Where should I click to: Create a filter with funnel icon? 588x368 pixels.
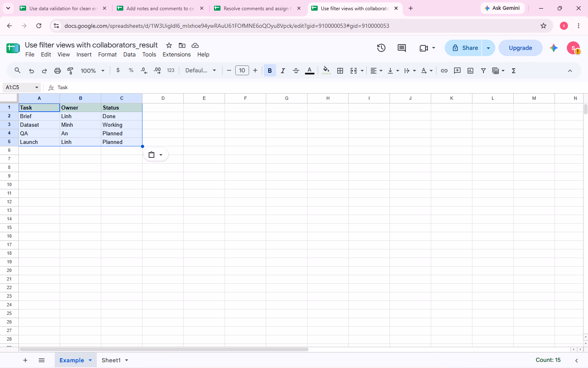483,71
